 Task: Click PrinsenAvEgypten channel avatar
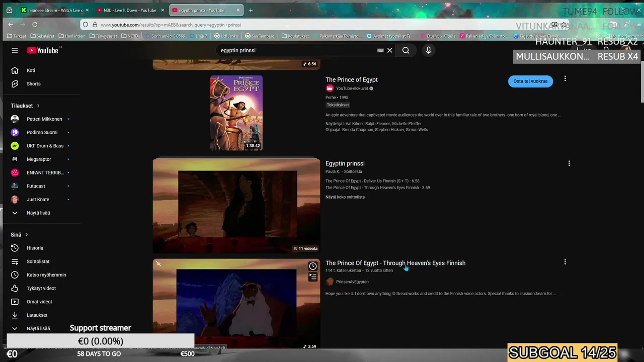point(330,282)
